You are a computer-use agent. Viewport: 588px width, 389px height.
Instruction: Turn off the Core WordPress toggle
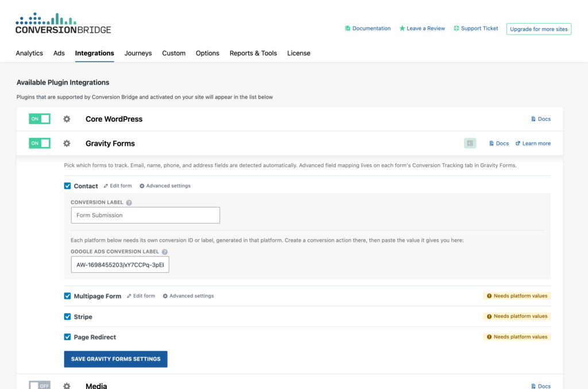[x=40, y=119]
